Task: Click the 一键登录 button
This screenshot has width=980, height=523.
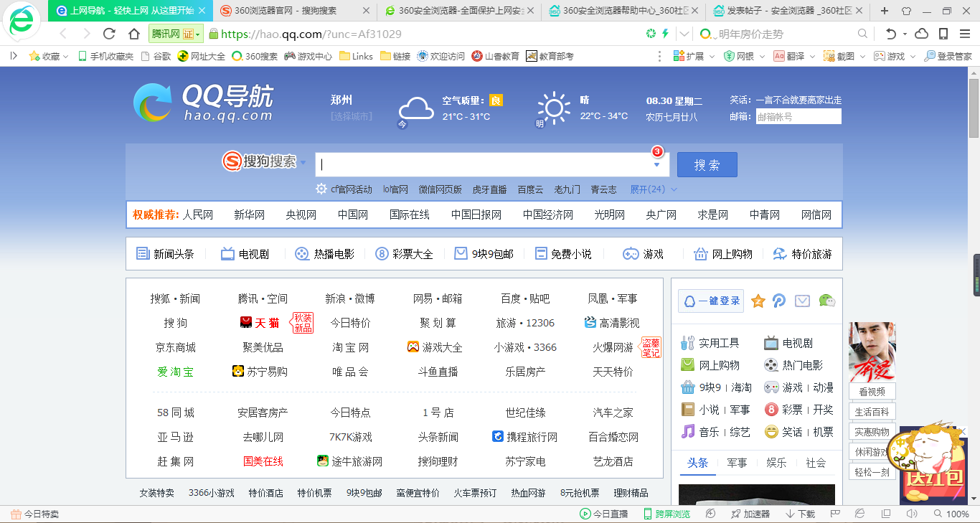Action: (710, 301)
